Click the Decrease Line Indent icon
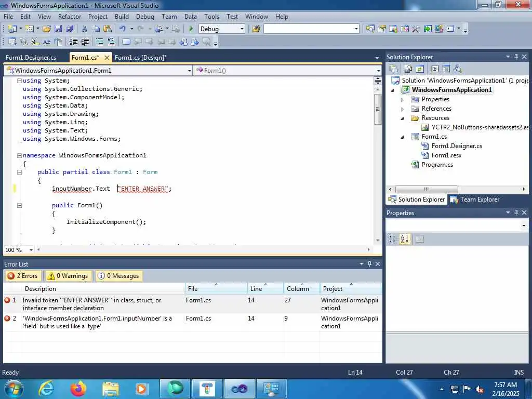532x399 pixels. click(73, 42)
